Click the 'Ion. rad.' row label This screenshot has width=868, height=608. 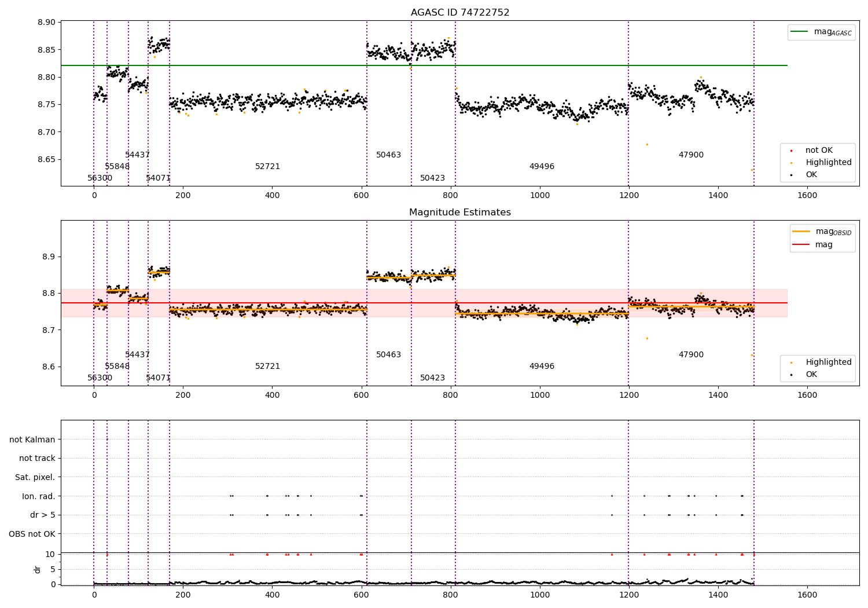(x=39, y=496)
